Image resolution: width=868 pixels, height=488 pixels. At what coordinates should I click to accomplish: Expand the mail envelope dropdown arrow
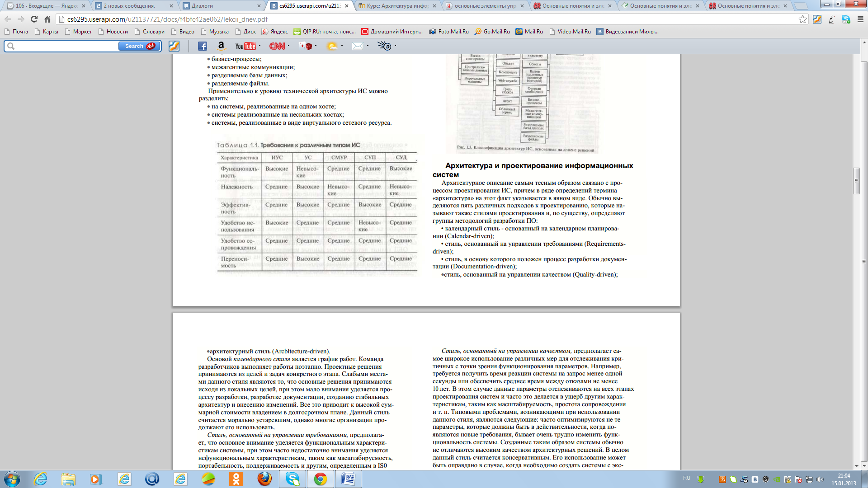click(x=368, y=46)
